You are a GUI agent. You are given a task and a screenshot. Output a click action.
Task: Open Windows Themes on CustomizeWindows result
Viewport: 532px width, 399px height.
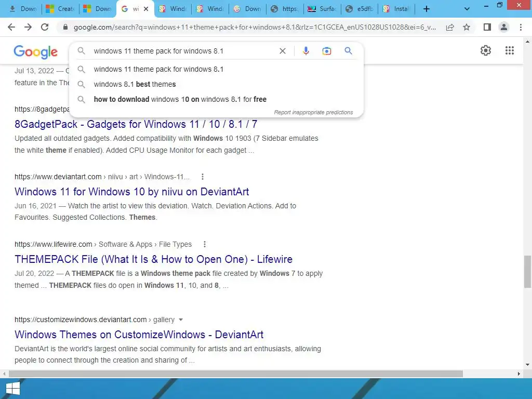(x=139, y=335)
